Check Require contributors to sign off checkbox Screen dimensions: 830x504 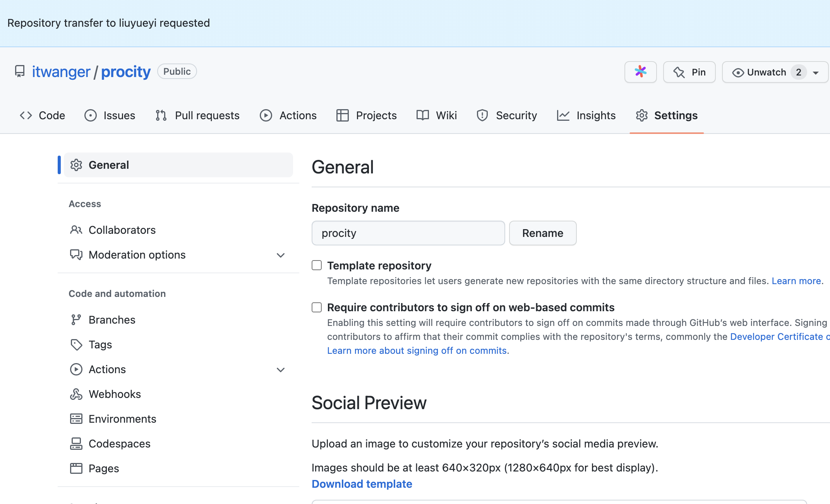(x=317, y=307)
